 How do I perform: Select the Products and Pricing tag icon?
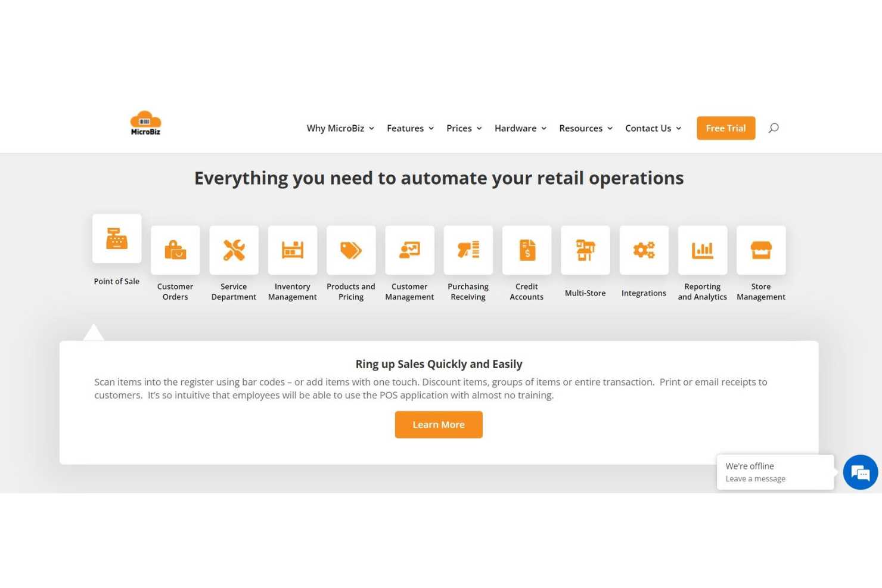coord(351,250)
